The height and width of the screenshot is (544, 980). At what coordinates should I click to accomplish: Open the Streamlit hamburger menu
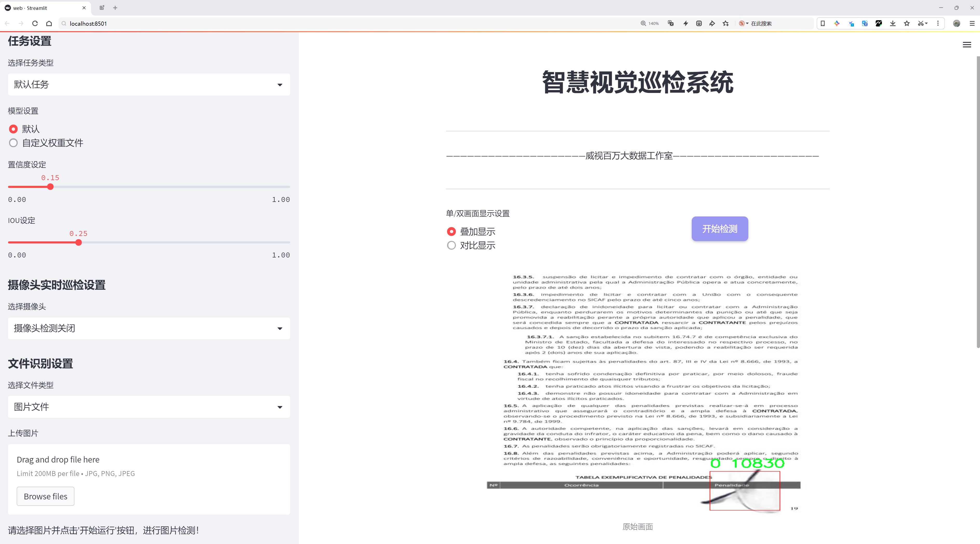tap(967, 45)
